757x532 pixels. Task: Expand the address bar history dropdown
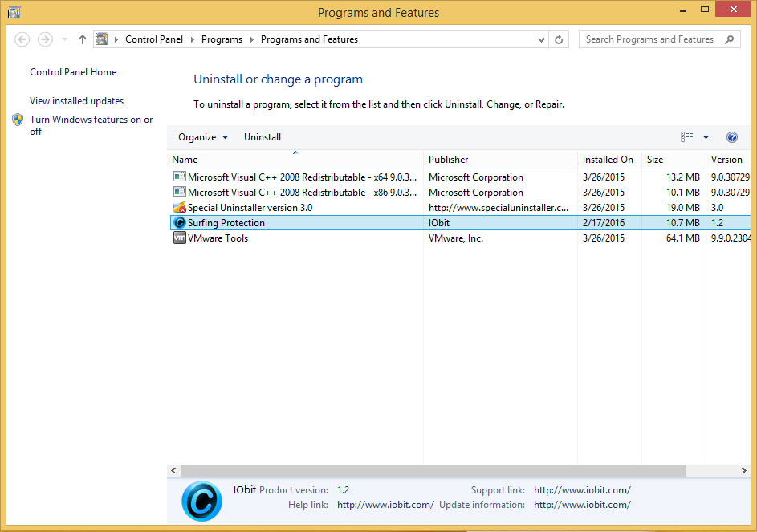tap(541, 39)
